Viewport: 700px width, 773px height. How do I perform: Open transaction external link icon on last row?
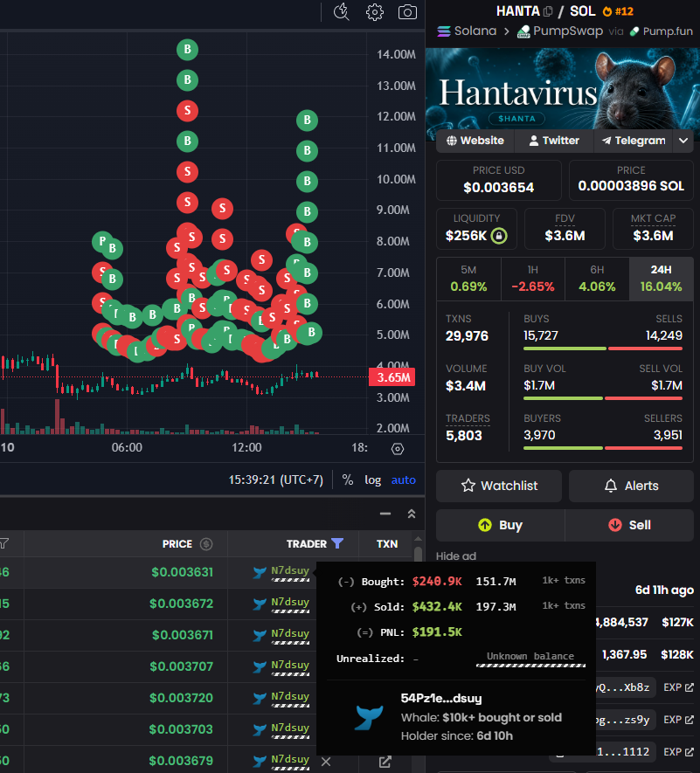pos(385,762)
